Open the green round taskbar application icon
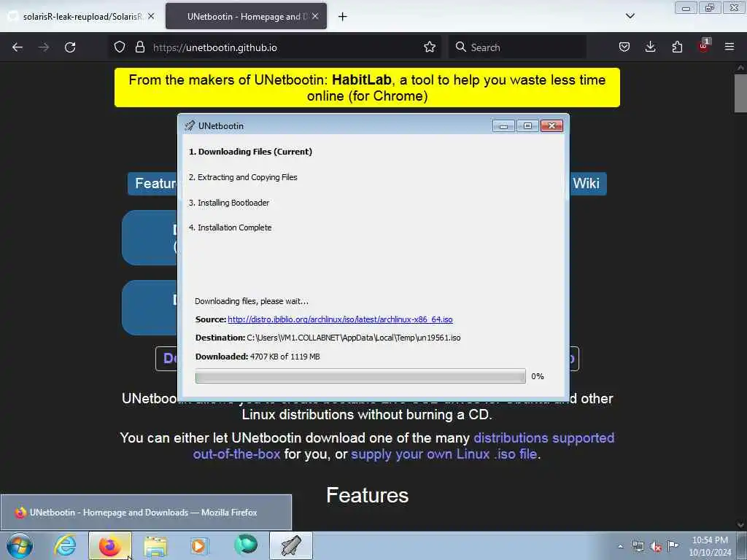The width and height of the screenshot is (747, 560). pyautogui.click(x=246, y=545)
